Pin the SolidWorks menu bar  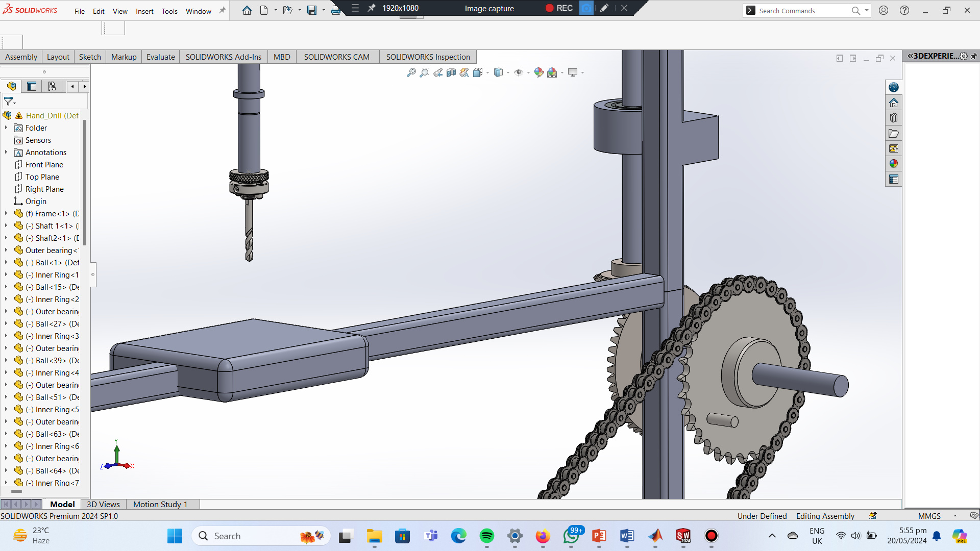click(222, 11)
